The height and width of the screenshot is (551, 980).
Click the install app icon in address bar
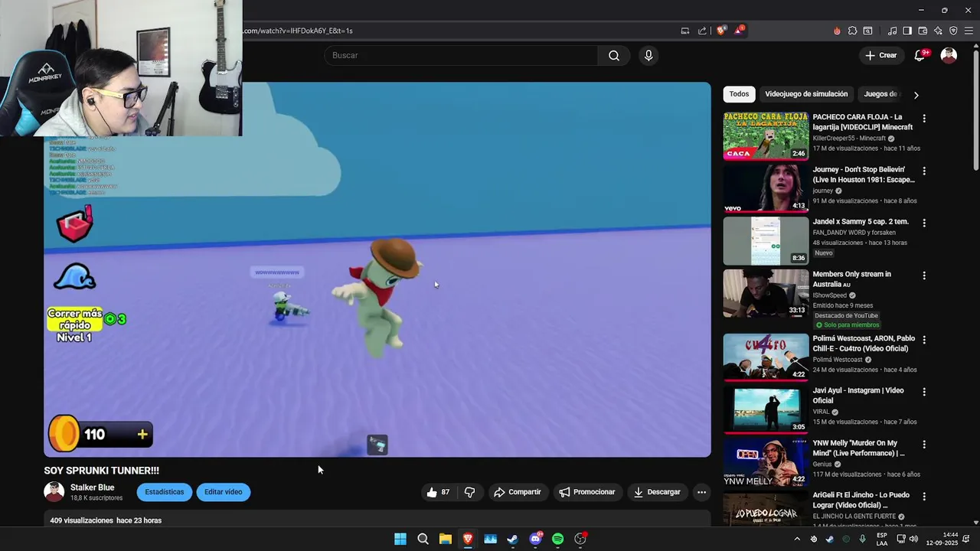tap(685, 31)
